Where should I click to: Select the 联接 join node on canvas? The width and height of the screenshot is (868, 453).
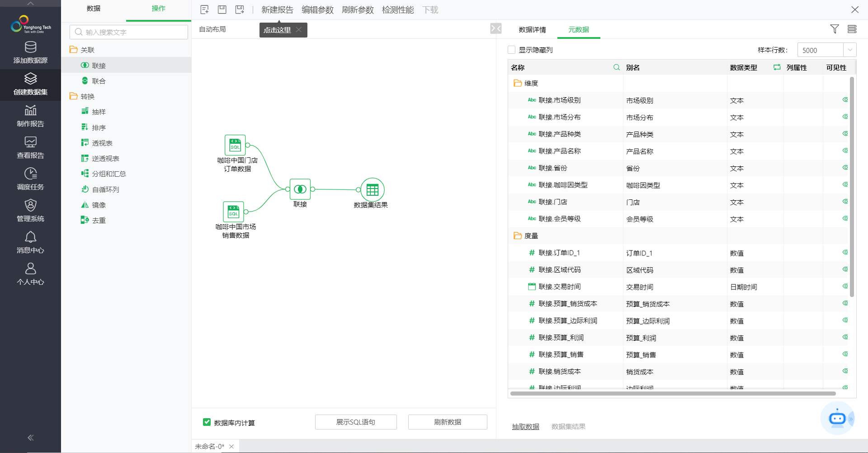click(x=300, y=189)
